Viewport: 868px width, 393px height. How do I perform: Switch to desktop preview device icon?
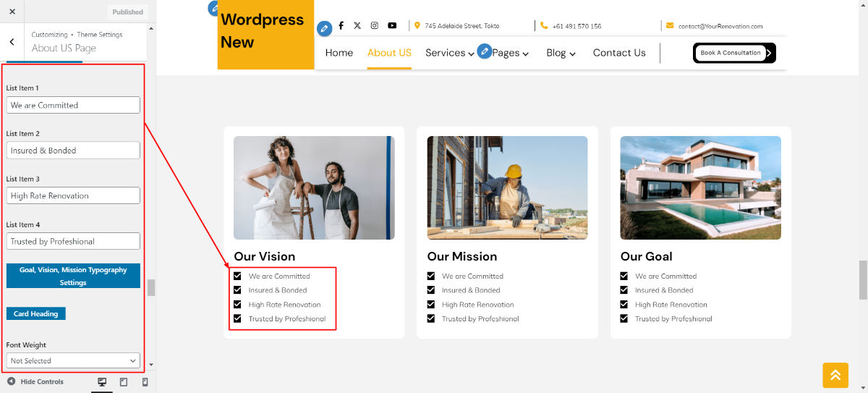[102, 381]
